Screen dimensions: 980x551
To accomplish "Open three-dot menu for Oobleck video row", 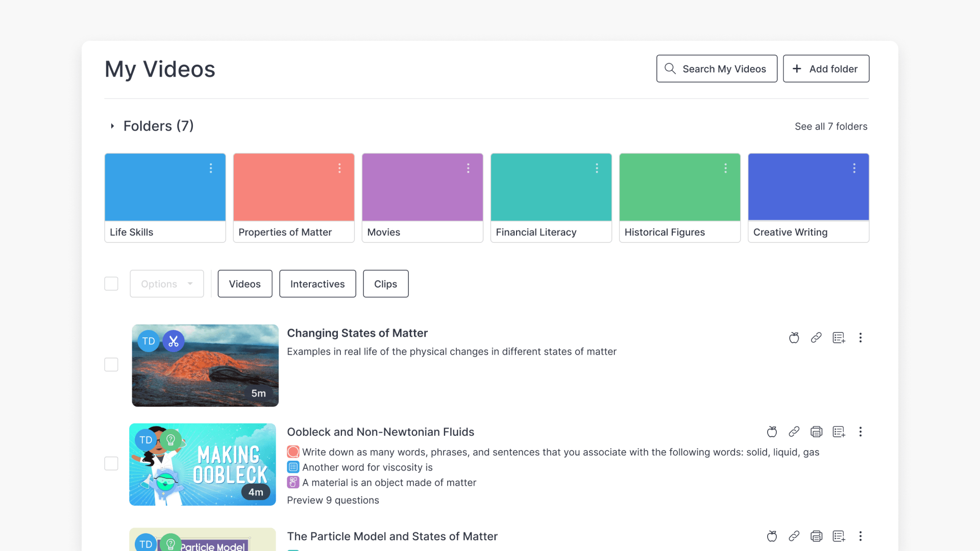I will click(x=861, y=432).
